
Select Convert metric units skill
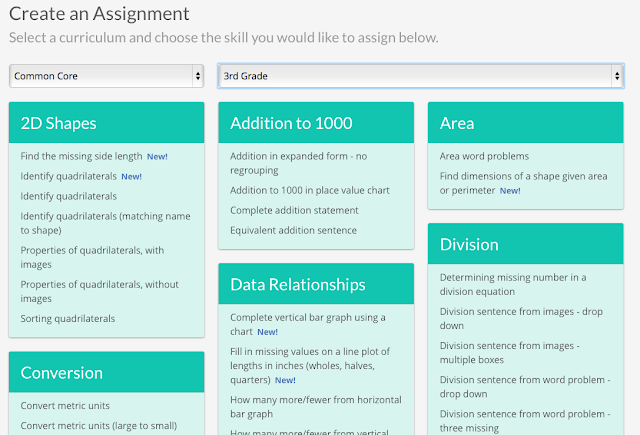65,405
